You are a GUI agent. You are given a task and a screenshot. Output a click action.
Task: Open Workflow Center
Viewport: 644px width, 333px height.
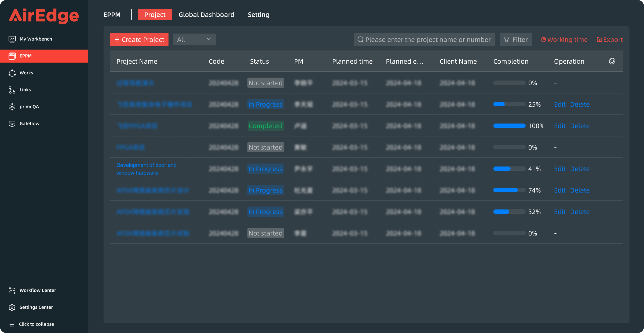(x=44, y=290)
